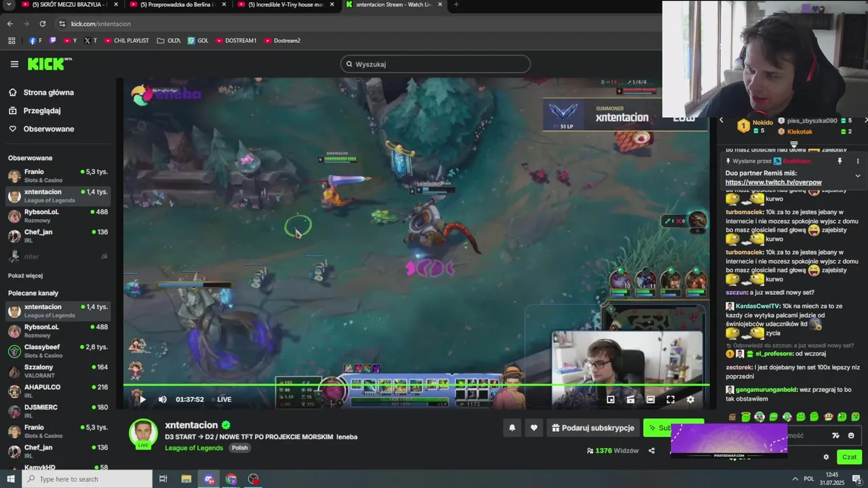Play the stream video
The height and width of the screenshot is (488, 868).
coord(142,399)
